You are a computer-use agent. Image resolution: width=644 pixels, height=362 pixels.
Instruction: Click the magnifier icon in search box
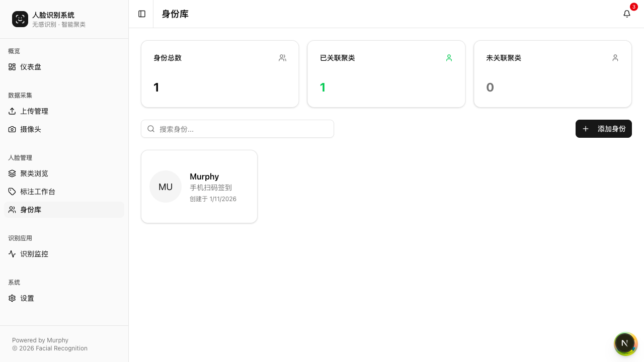[151, 129]
